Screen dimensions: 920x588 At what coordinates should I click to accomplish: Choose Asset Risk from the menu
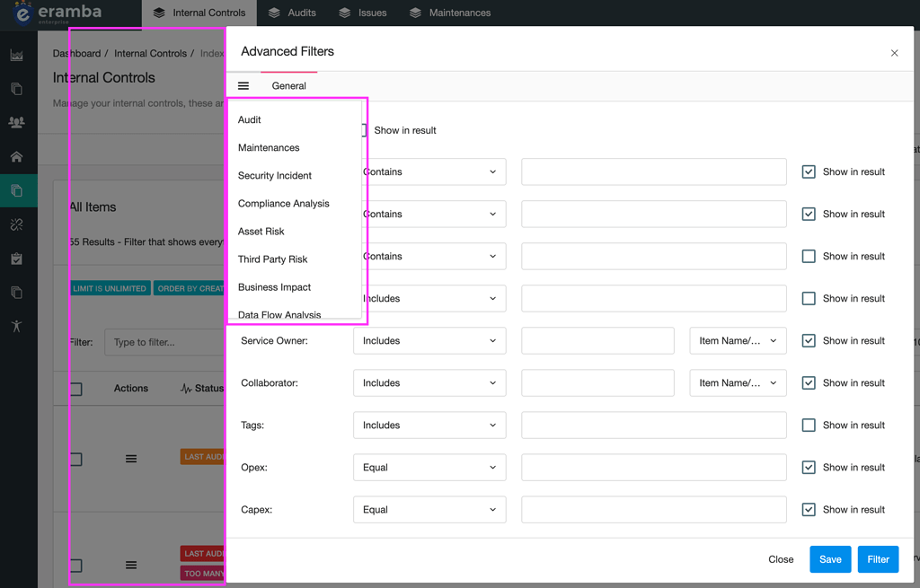coord(261,232)
